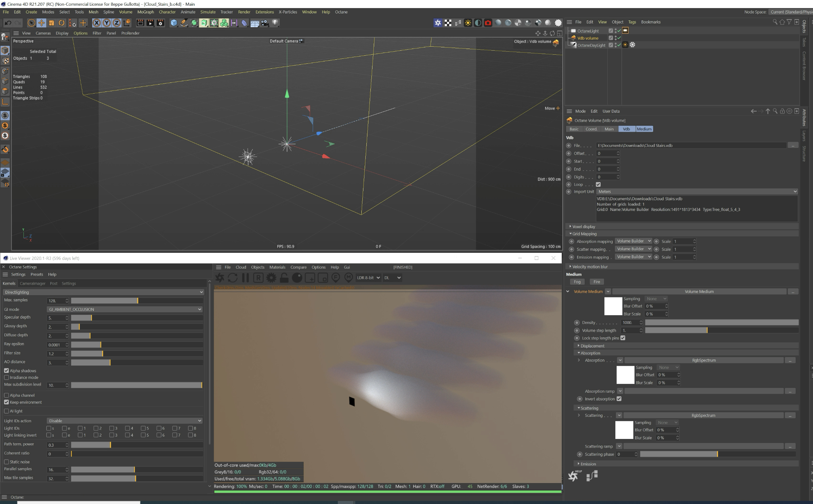Viewport: 813px width, 504px height.
Task: Enable the pick focus F icon
Action: [x=336, y=278]
